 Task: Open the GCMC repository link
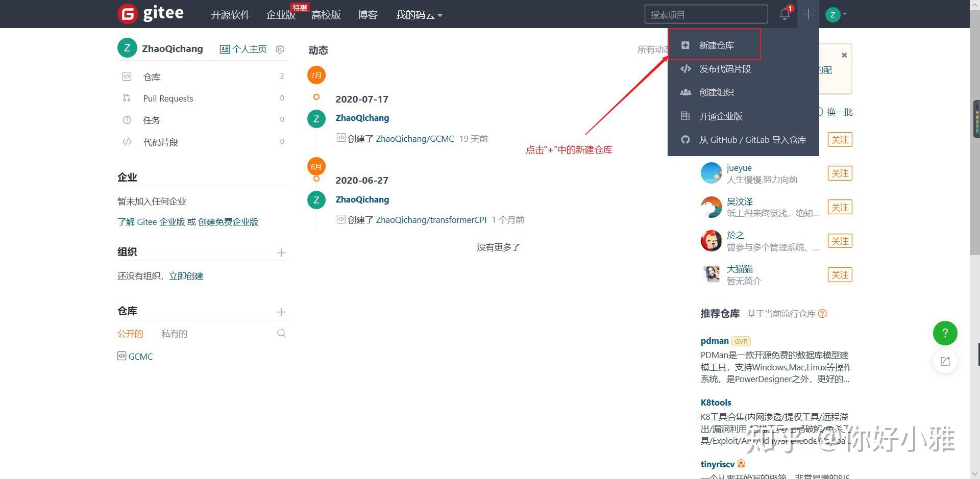(140, 356)
